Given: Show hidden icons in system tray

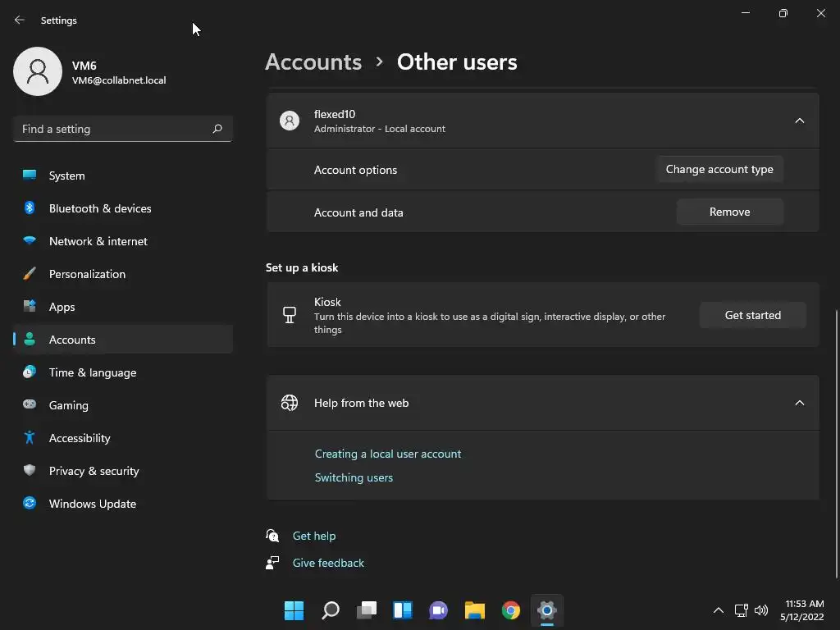Looking at the screenshot, I should [x=719, y=610].
